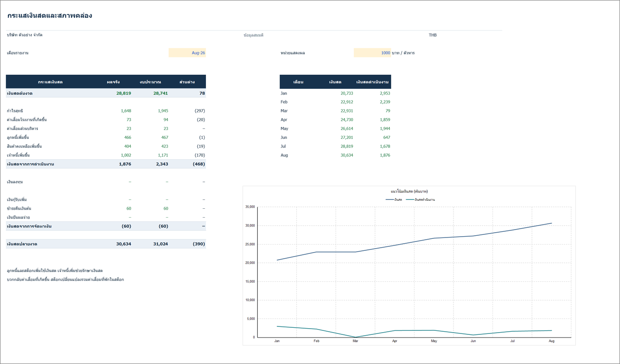Click the title 'กระแสเงินสดและสภาพคล่อง'
This screenshot has width=620, height=364.
point(50,16)
